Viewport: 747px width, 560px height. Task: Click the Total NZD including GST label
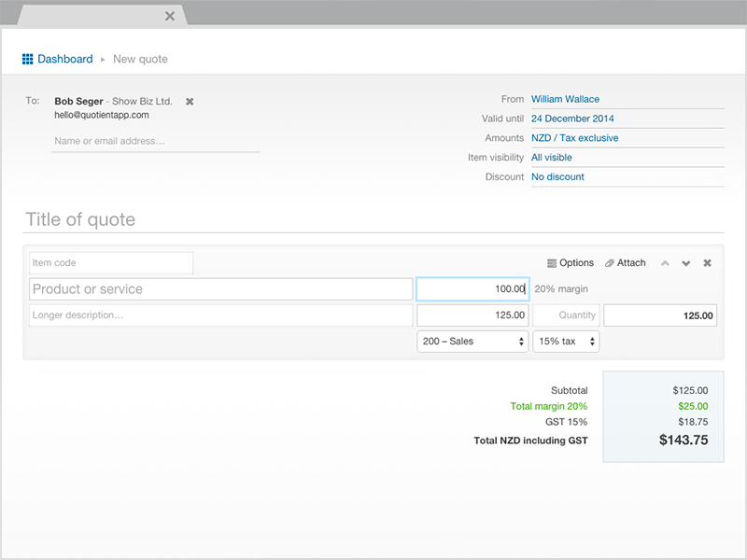tap(530, 441)
